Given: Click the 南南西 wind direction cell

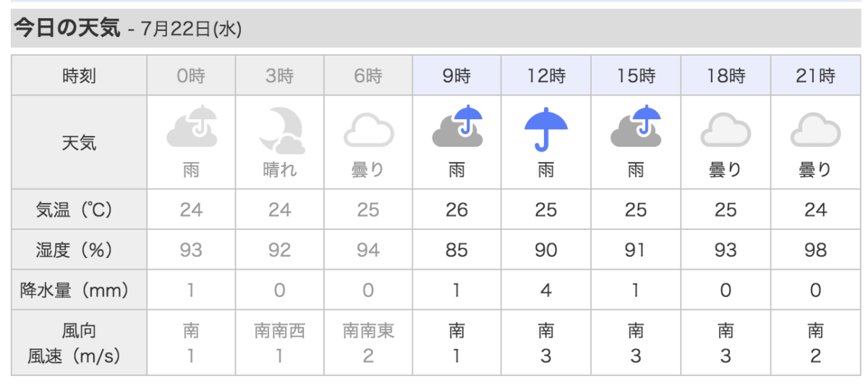Looking at the screenshot, I should click(x=280, y=331).
